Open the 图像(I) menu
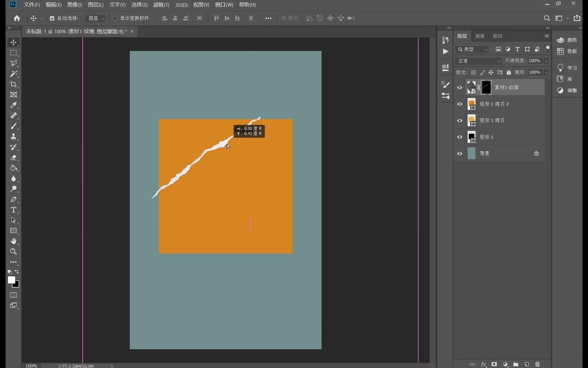Viewport: 588px width, 368px height. 75,5
